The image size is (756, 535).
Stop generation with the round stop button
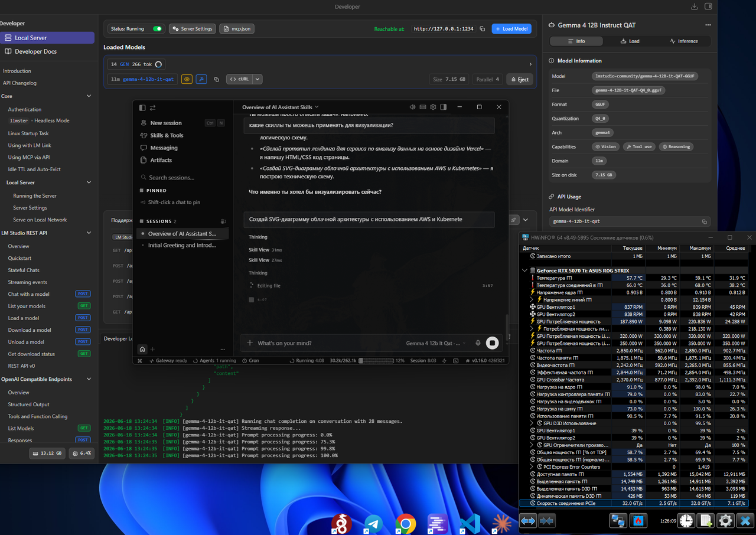coord(492,342)
